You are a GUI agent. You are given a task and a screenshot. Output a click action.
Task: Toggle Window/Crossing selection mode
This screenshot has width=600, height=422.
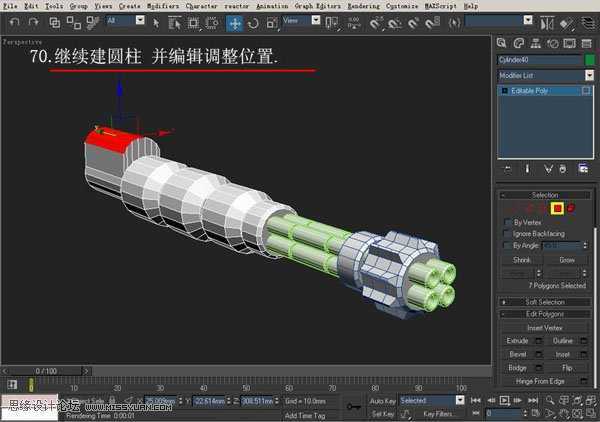pyautogui.click(x=212, y=23)
